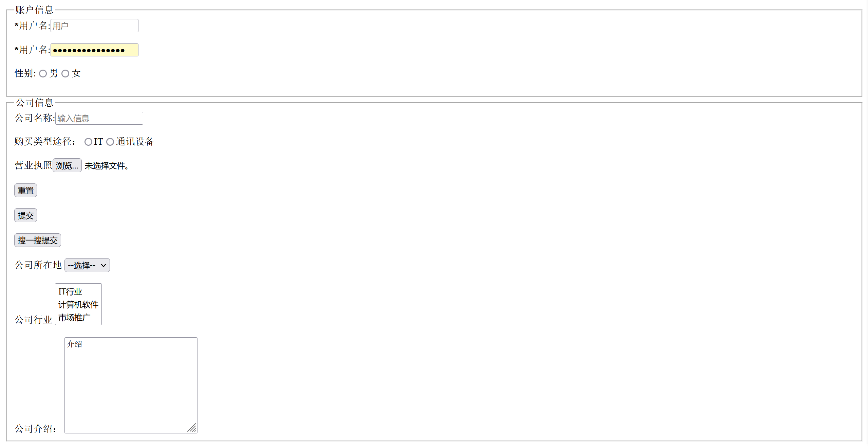Select the 女 gender radio button

pyautogui.click(x=65, y=74)
